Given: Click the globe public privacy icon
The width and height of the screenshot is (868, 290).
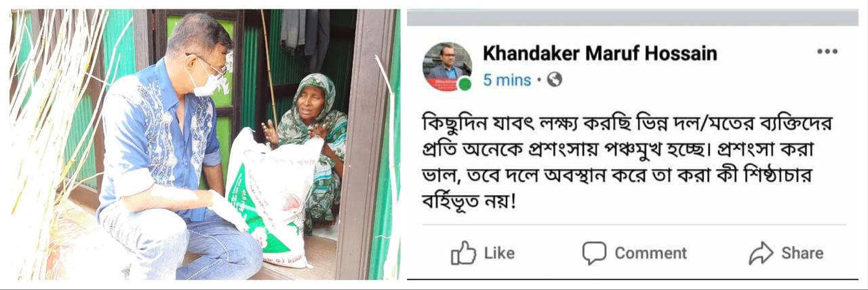Looking at the screenshot, I should point(555,80).
